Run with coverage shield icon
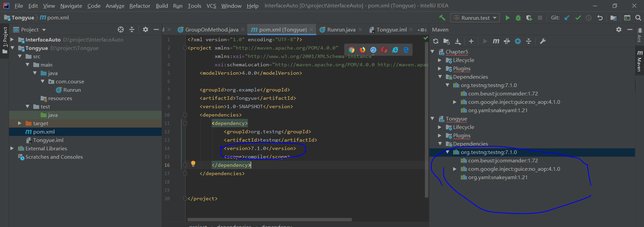The width and height of the screenshot is (644, 227). [x=529, y=18]
